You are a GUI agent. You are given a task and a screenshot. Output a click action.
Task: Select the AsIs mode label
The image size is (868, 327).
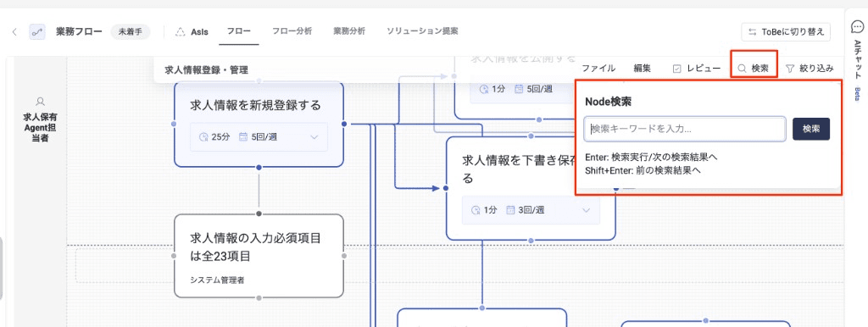(199, 31)
